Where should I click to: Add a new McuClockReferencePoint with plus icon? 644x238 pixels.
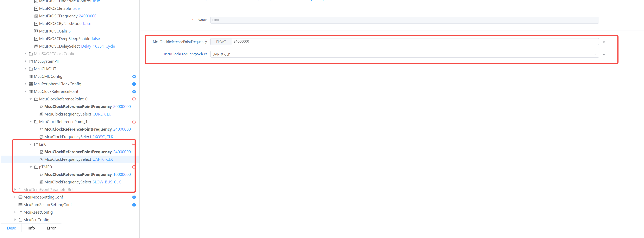(134, 92)
